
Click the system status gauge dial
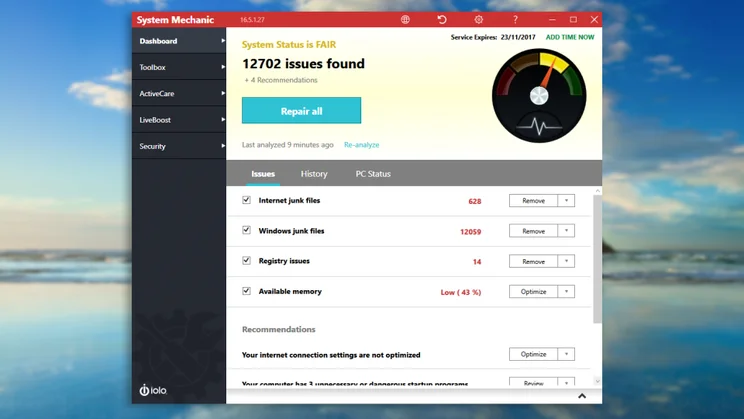[539, 95]
